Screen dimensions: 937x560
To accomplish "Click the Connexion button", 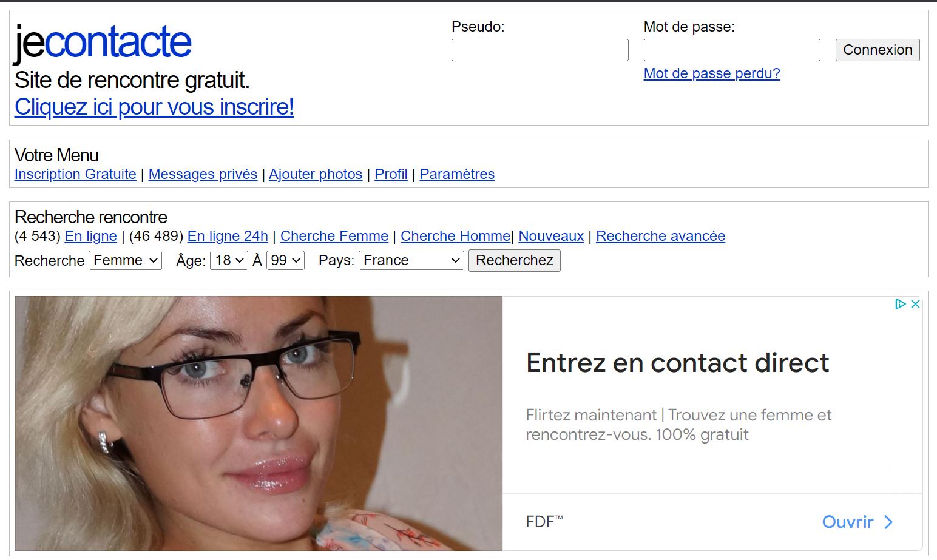I will [x=878, y=50].
